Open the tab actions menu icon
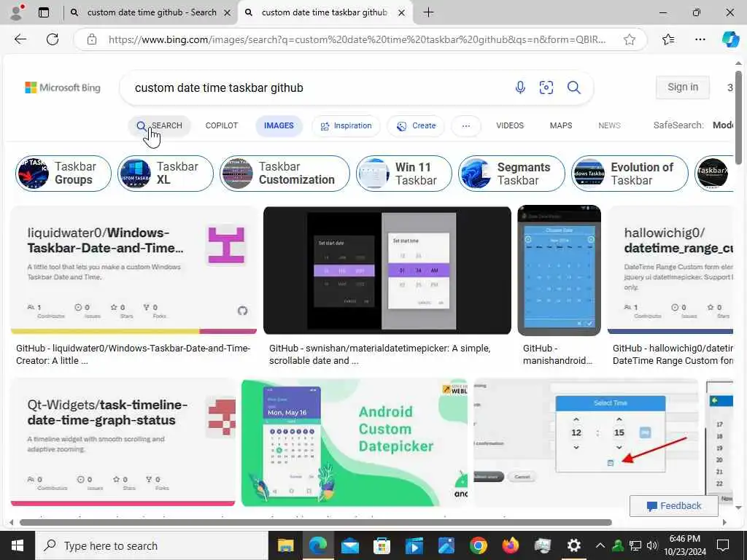Screen dimensions: 747x560 (44, 12)
